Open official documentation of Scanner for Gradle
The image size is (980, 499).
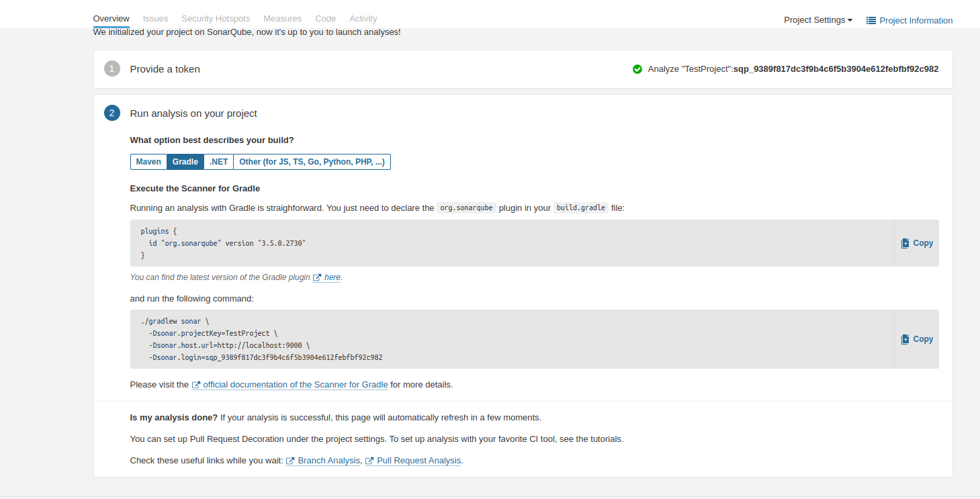click(x=296, y=385)
